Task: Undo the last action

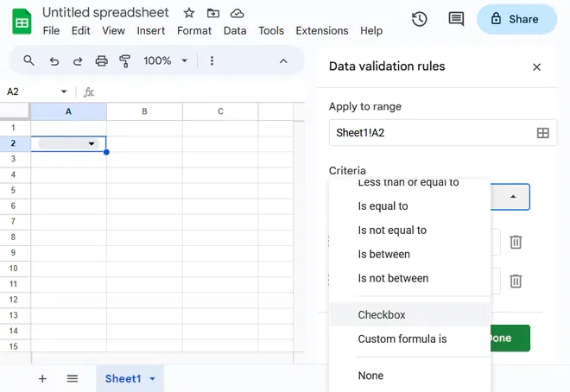Action: coord(54,61)
